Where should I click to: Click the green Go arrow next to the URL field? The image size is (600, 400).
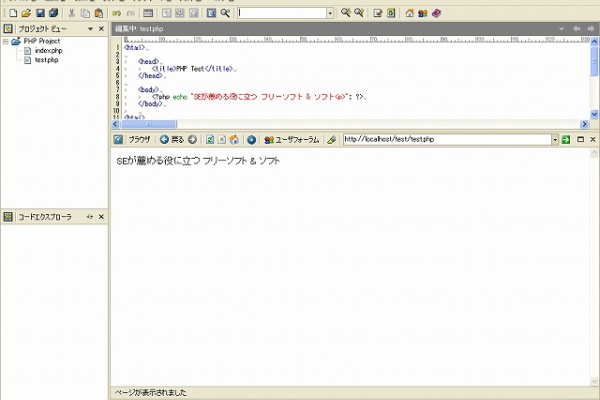coord(566,140)
